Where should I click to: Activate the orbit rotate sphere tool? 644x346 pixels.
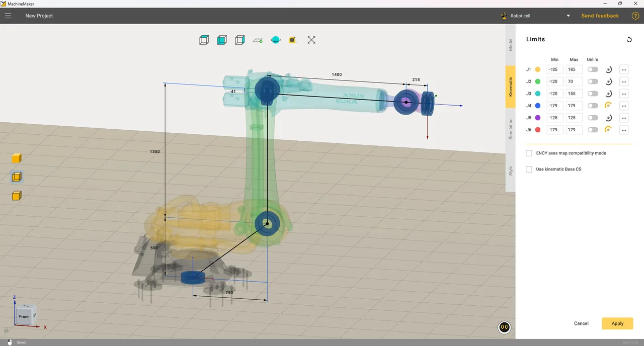[275, 40]
